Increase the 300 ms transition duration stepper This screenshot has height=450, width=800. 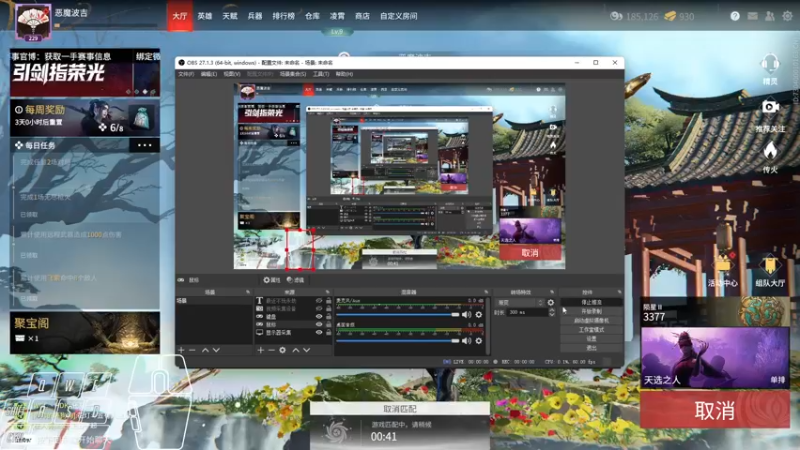(552, 310)
